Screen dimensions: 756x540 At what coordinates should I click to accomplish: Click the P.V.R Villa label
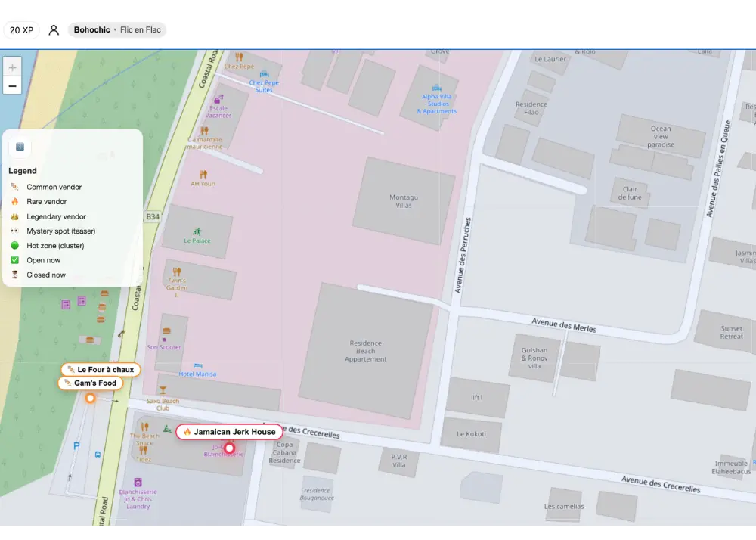pyautogui.click(x=398, y=461)
